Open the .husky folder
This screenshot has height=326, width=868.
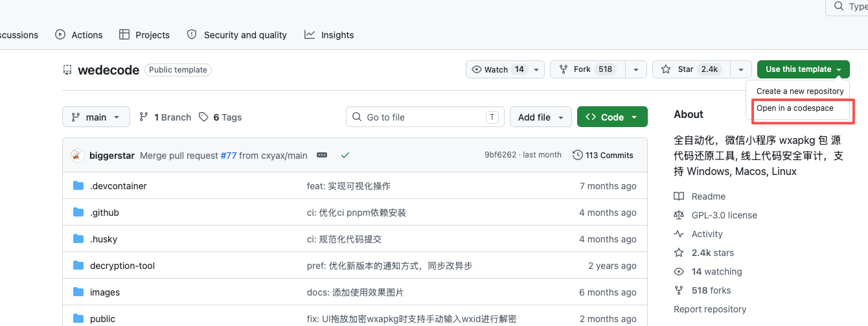click(x=104, y=239)
